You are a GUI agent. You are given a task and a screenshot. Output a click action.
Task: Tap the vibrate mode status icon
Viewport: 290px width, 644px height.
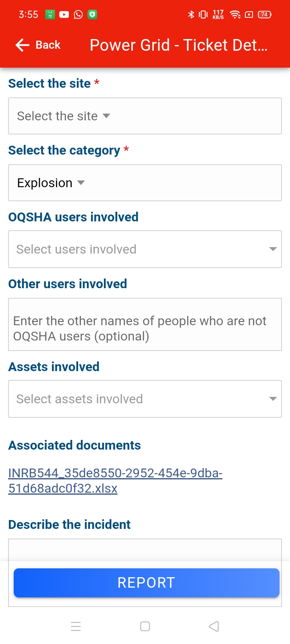click(203, 14)
